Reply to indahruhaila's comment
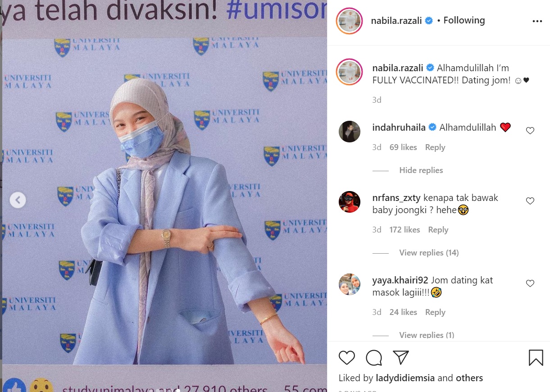The width and height of the screenshot is (550, 392). point(435,147)
